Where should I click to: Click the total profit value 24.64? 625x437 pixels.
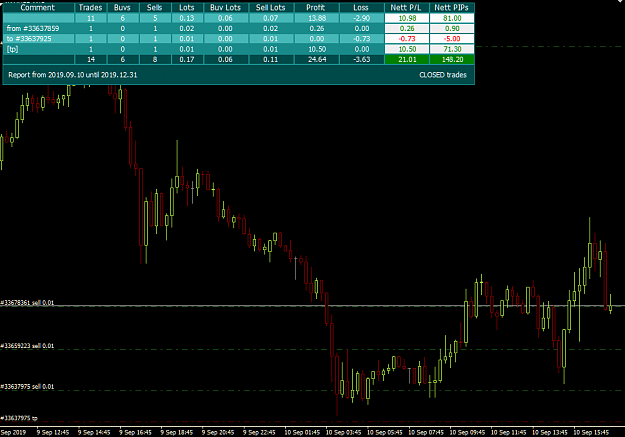(316, 59)
